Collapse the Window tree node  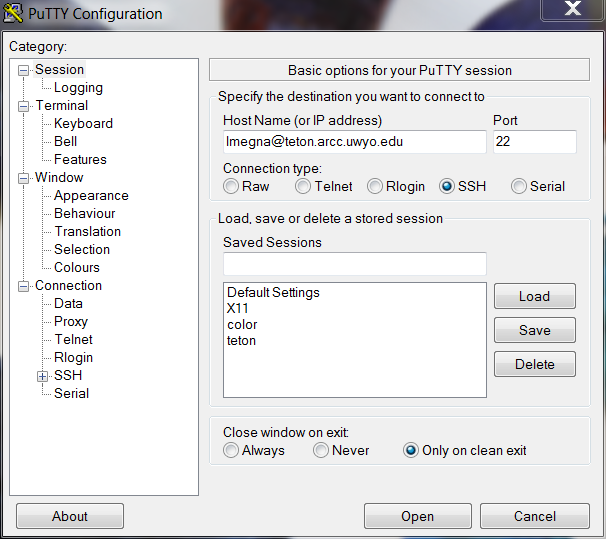click(23, 178)
